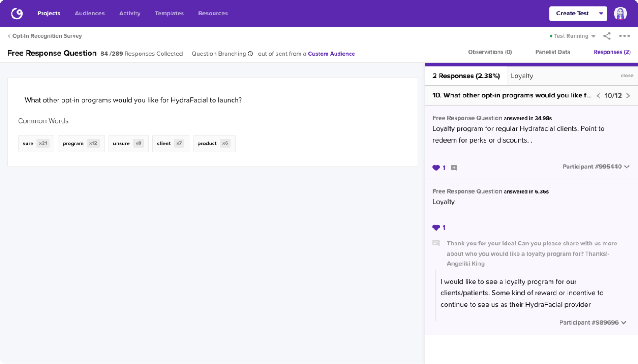Viewport: 638px width, 364px height.
Task: Go to previous question with left arrow
Action: (x=599, y=96)
